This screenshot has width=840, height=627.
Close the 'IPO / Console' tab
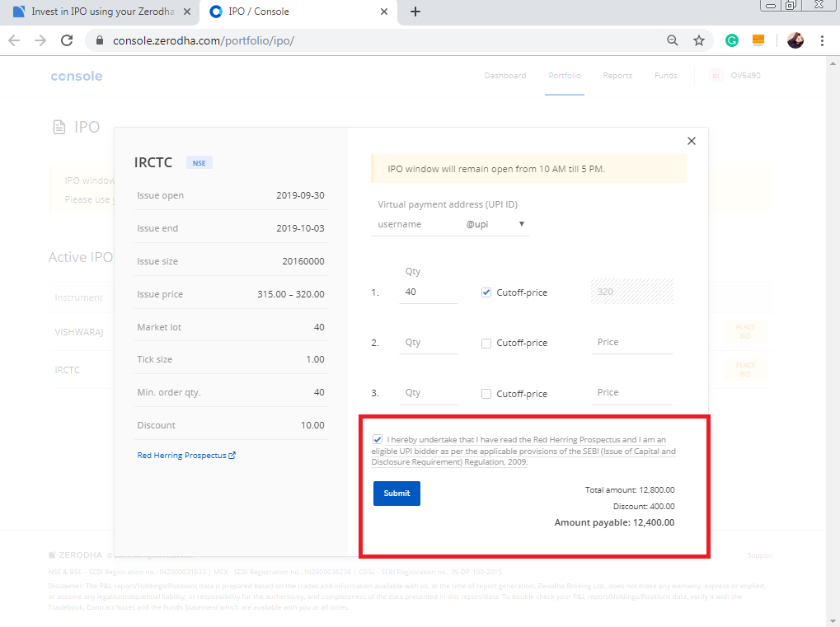click(x=384, y=12)
